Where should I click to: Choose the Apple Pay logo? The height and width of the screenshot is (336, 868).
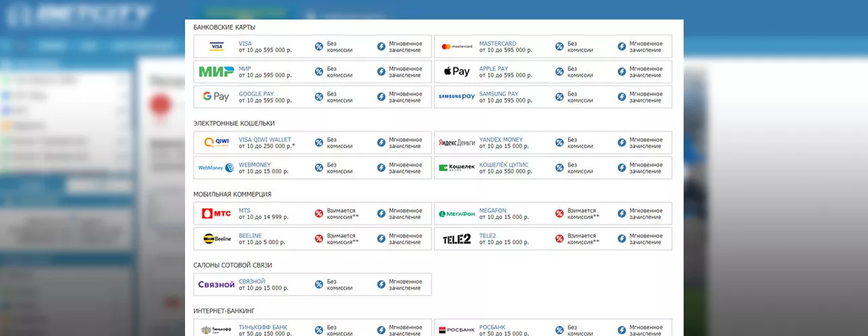[457, 71]
